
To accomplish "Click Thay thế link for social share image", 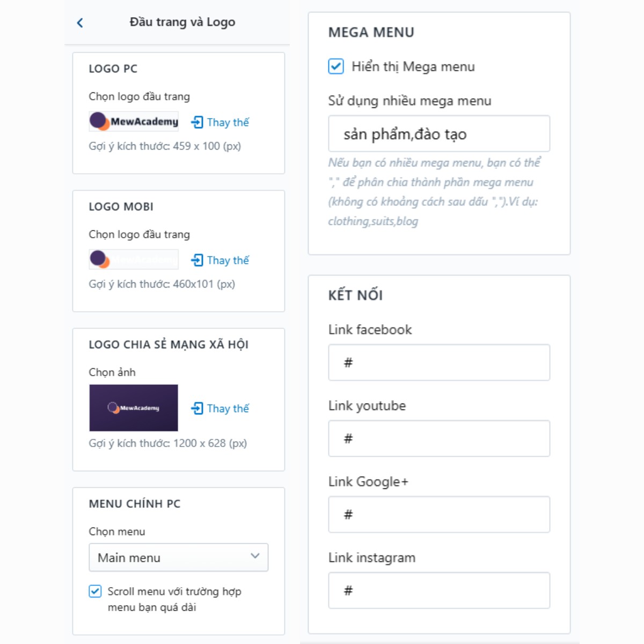I will [228, 408].
